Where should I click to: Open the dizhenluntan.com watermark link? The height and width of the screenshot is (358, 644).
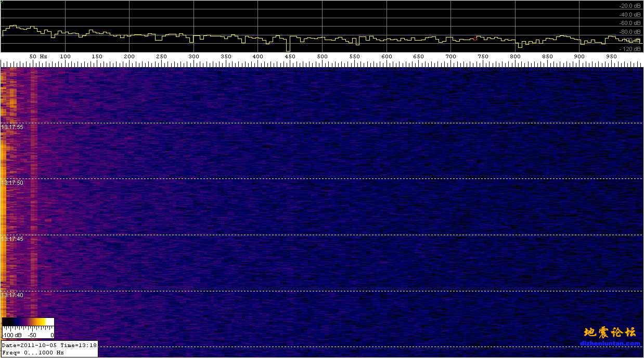pyautogui.click(x=610, y=343)
